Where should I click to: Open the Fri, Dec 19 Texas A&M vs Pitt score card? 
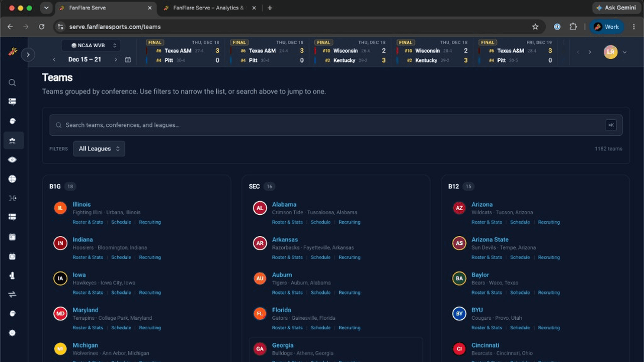click(x=516, y=52)
